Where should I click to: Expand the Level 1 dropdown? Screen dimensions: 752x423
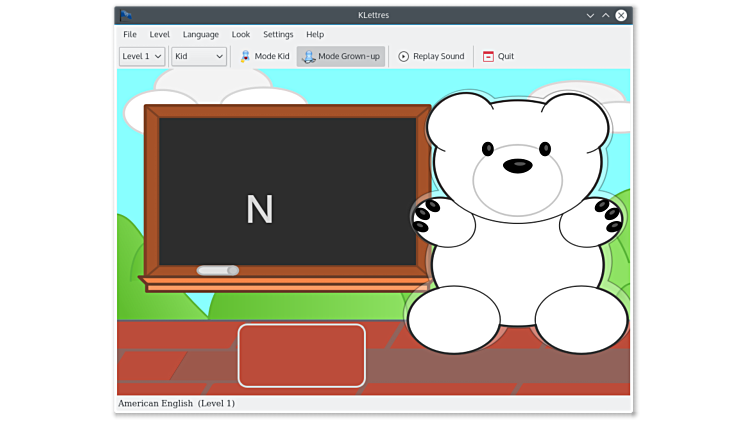142,56
